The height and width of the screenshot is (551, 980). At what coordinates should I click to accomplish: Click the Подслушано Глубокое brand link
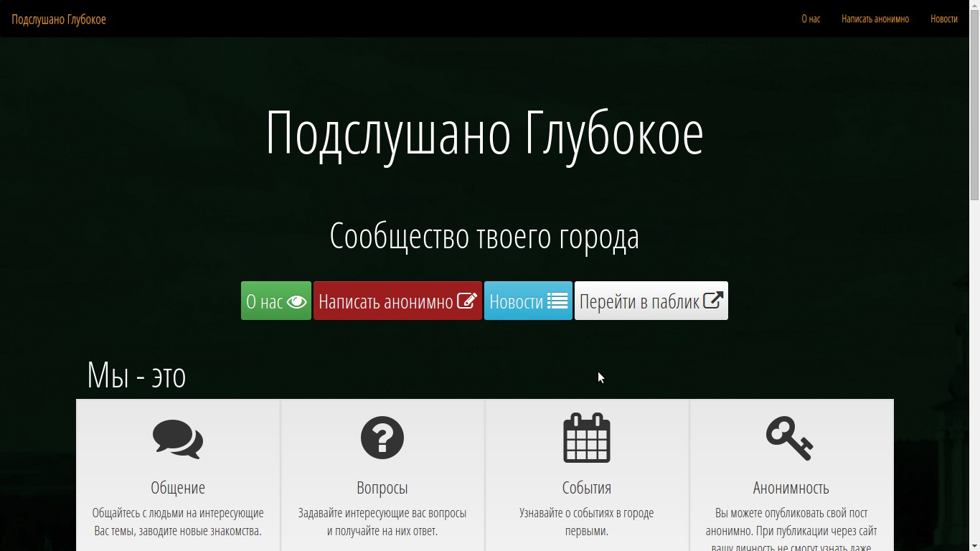click(59, 19)
